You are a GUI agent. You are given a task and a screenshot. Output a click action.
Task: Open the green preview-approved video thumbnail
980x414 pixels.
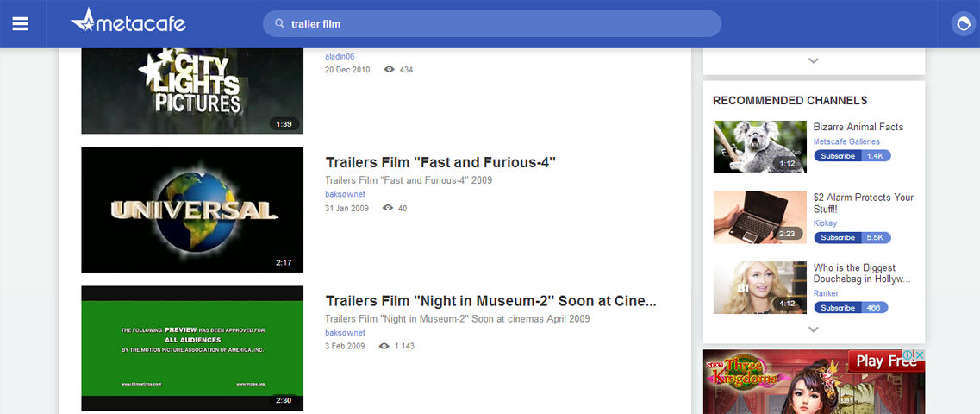[x=192, y=348]
